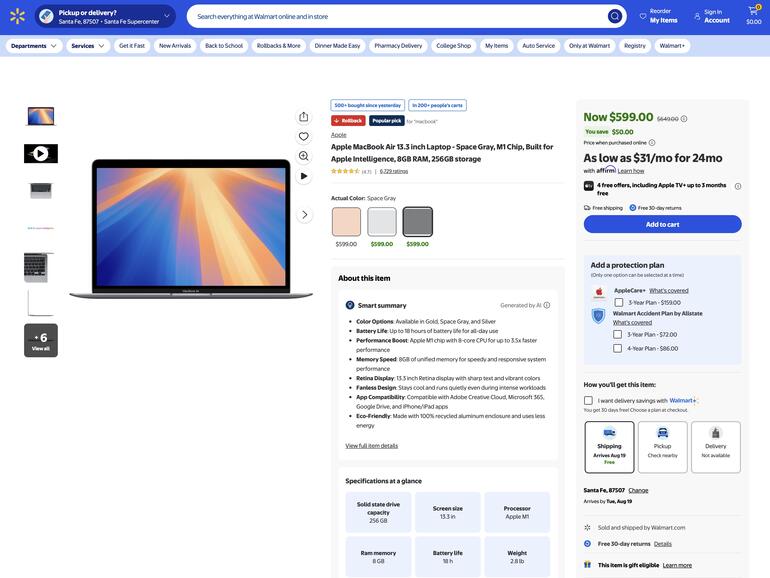Click the Free shipping truck icon
This screenshot has height=578, width=770.
[587, 208]
